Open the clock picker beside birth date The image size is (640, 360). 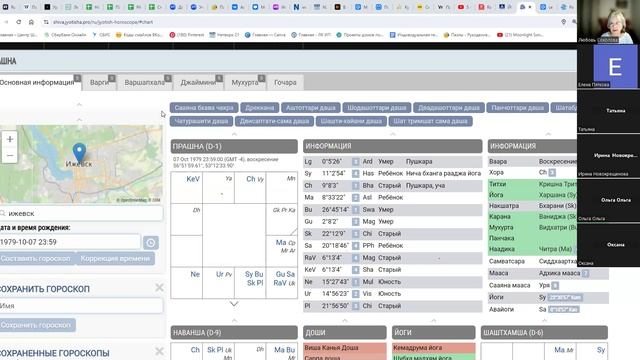pos(151,242)
